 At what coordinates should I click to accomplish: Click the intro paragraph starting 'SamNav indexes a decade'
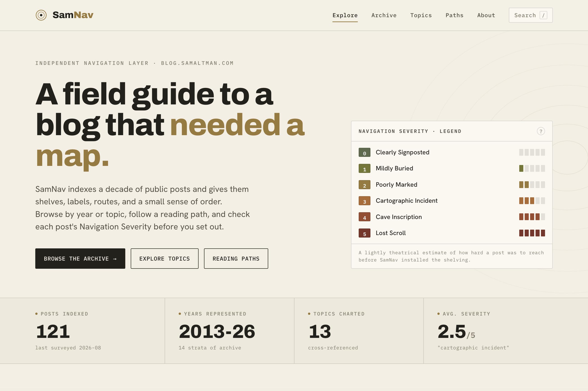142,208
